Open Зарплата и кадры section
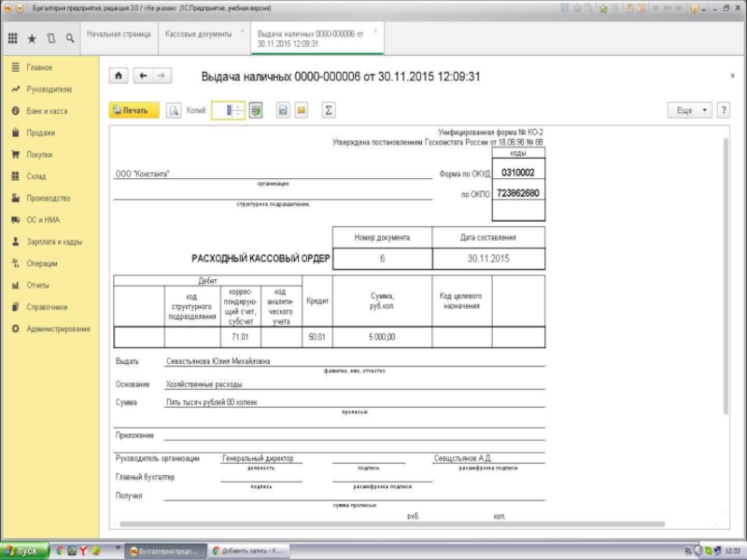 (x=54, y=242)
